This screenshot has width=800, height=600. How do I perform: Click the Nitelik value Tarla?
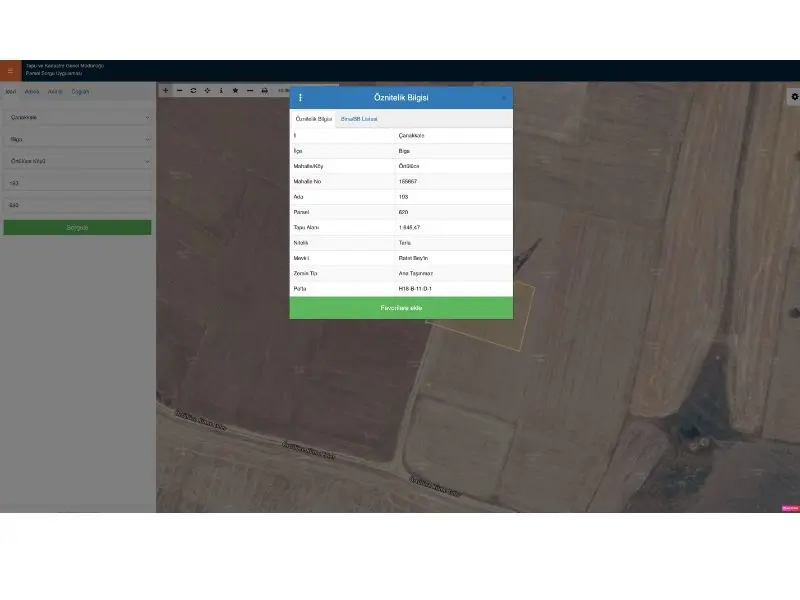click(405, 243)
